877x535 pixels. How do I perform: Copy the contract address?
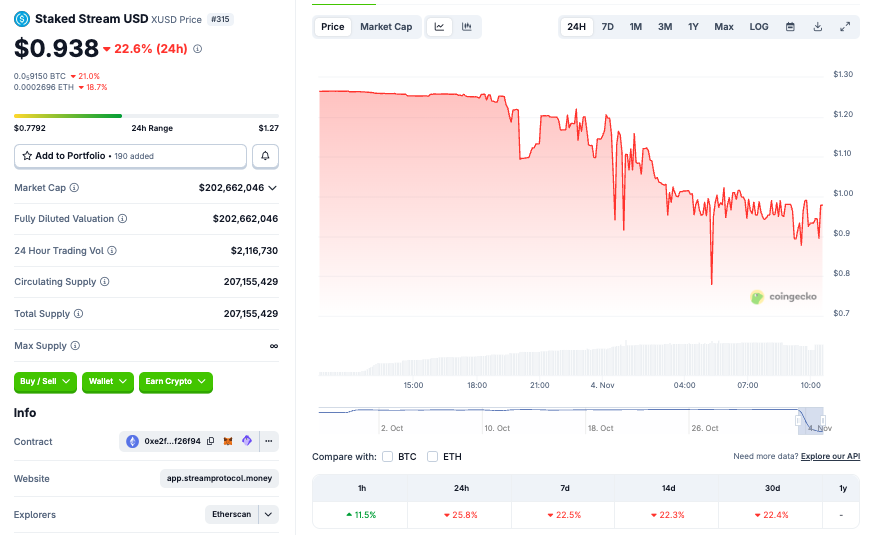pos(211,441)
